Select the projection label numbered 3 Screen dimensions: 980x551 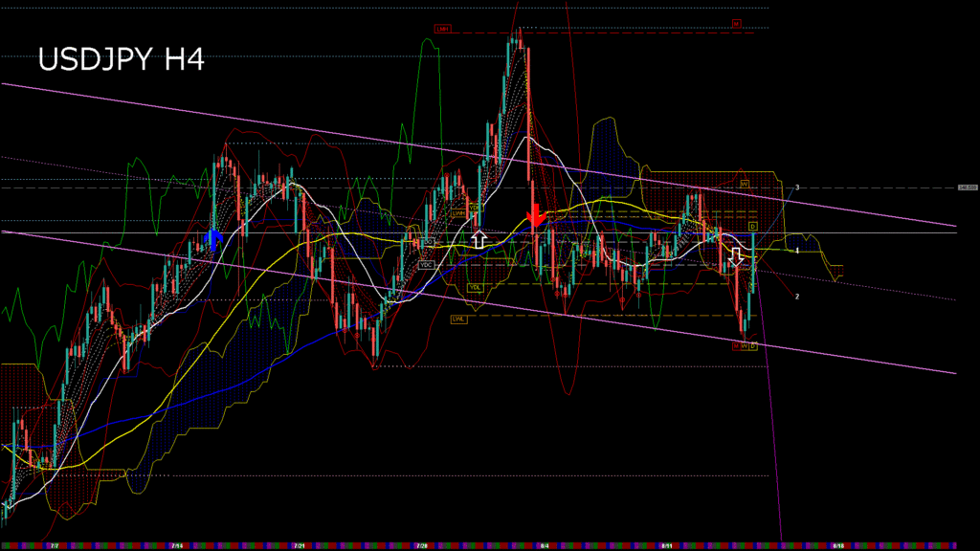click(797, 187)
